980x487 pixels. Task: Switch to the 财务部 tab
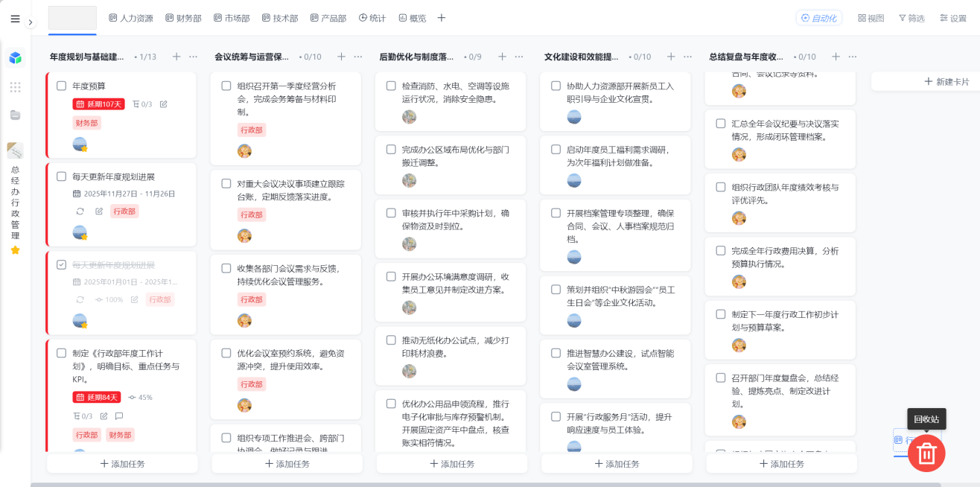pyautogui.click(x=183, y=18)
